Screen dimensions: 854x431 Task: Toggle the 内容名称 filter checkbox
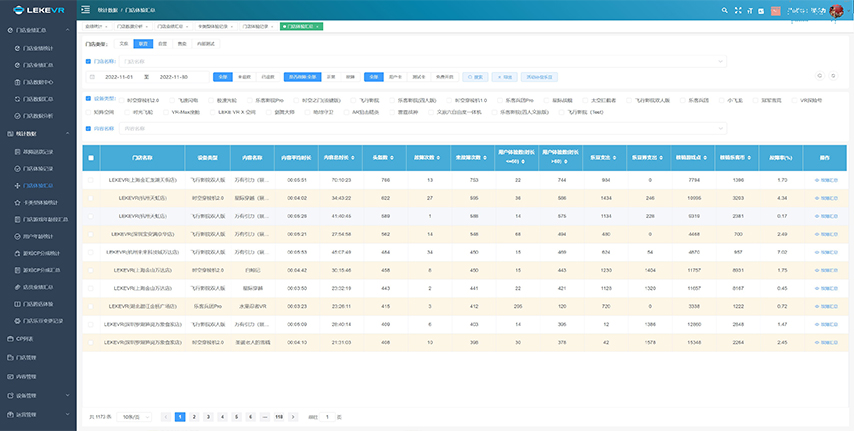point(88,129)
